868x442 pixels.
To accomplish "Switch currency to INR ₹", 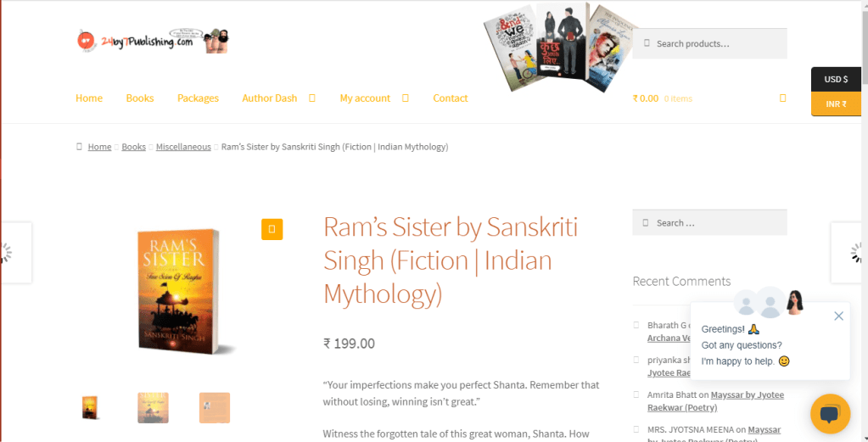I will 836,104.
